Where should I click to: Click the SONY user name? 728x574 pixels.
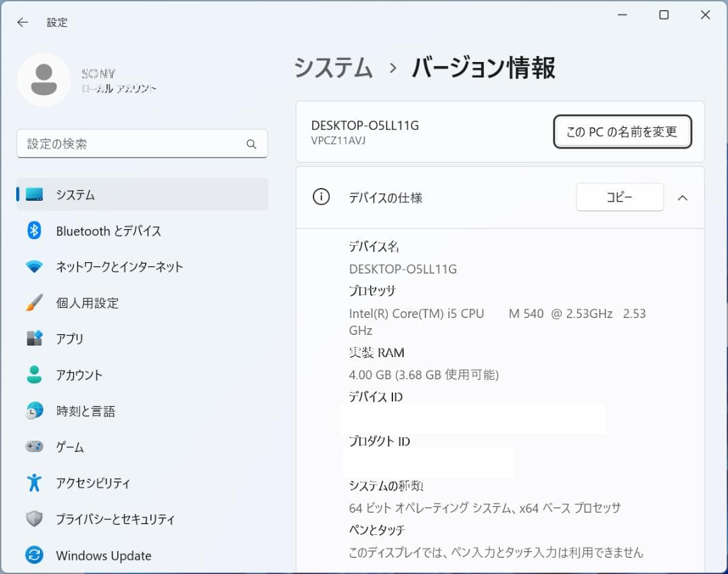[x=98, y=74]
